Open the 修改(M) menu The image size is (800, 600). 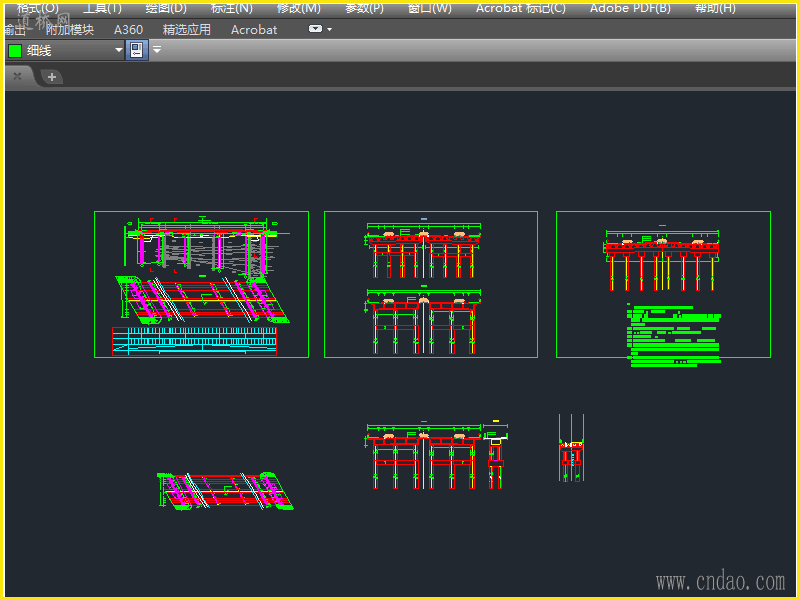click(x=298, y=8)
